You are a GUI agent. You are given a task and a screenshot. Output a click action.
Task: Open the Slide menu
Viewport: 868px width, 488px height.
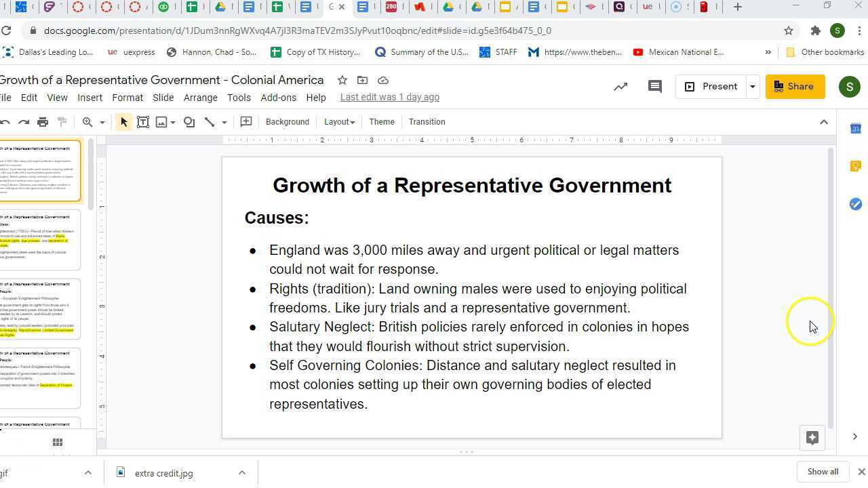163,97
